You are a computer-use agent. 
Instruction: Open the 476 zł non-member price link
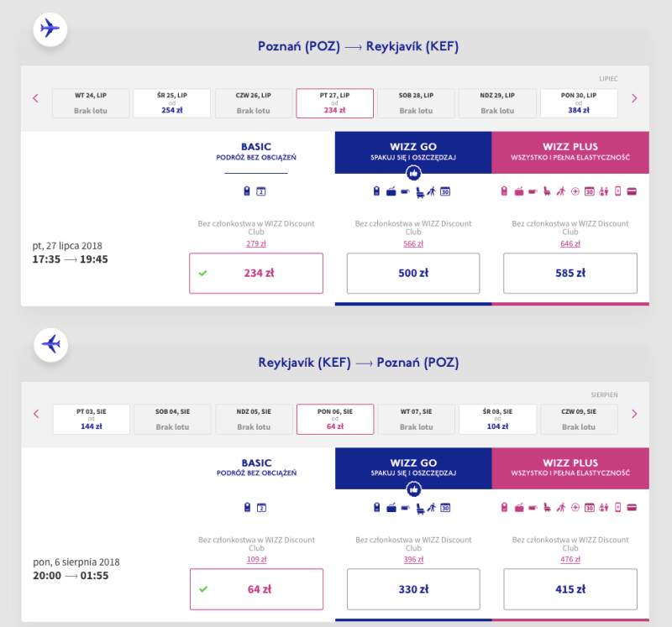570,559
